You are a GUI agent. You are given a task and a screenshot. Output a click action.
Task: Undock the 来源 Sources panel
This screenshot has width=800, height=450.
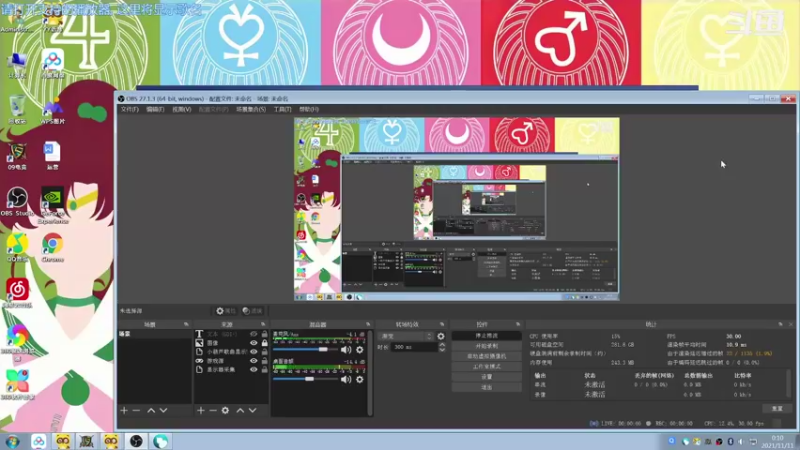tap(263, 324)
